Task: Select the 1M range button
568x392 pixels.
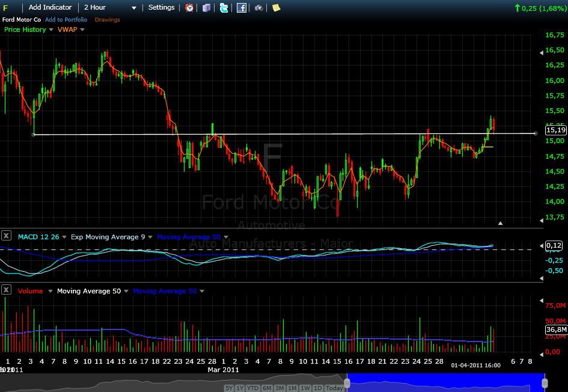Action: pos(292,388)
